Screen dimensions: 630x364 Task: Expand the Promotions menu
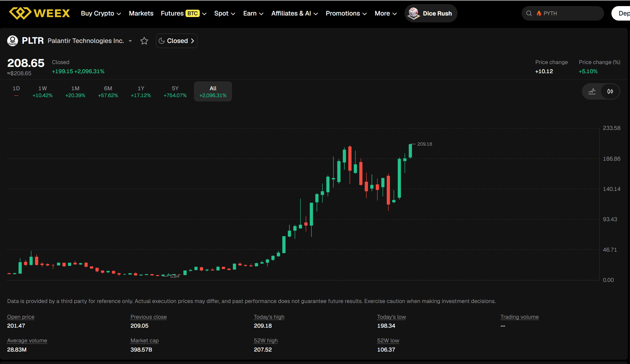(346, 13)
